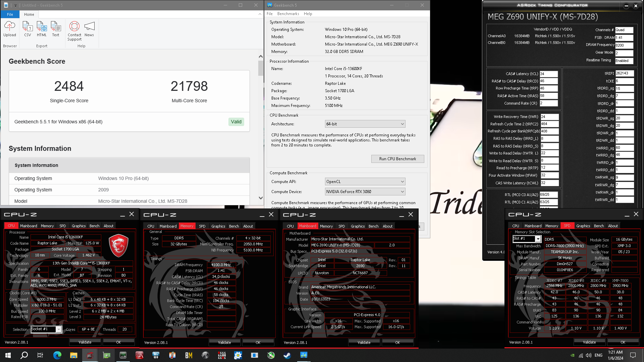Open the Slot #1 dropdown in CPU-Z SPD window

[527, 239]
